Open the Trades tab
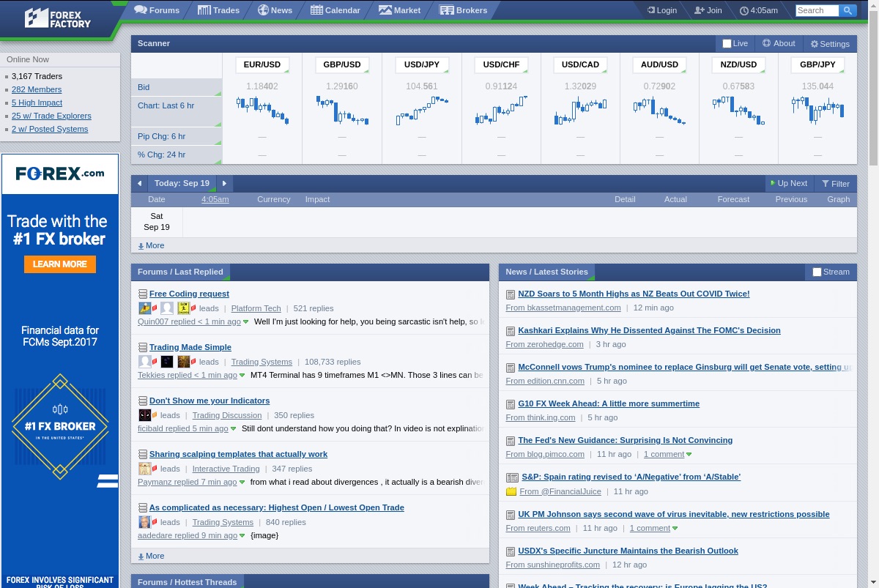 (218, 10)
